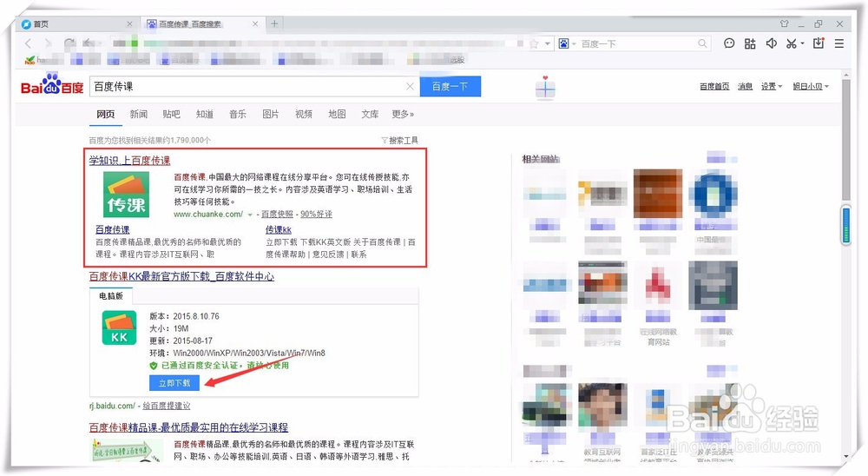Screen dimensions: 868x476
Task: Click the browser forward arrow
Action: pyautogui.click(x=48, y=43)
